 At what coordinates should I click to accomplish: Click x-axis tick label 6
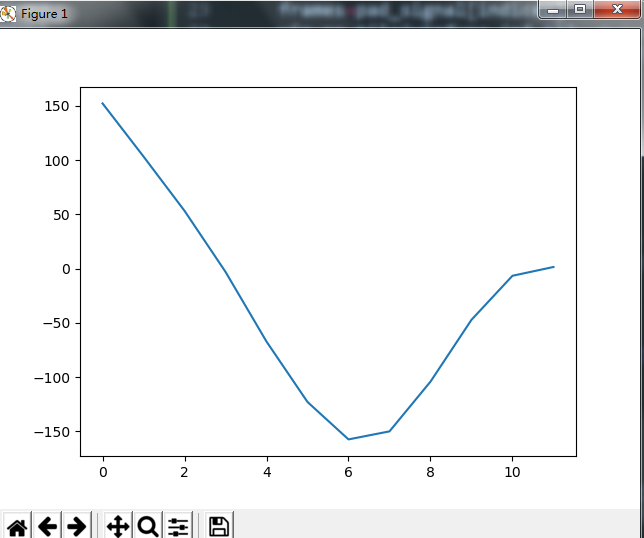click(x=348, y=472)
